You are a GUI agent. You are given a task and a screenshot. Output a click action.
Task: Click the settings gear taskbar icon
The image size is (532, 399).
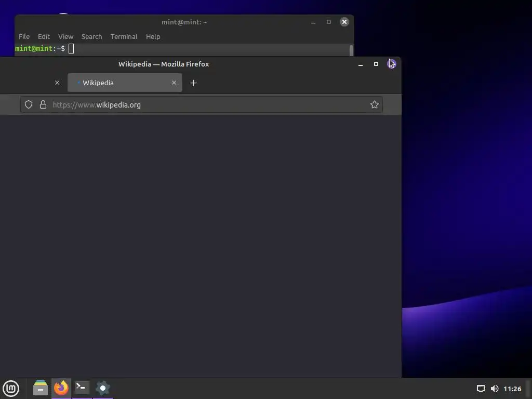103,388
